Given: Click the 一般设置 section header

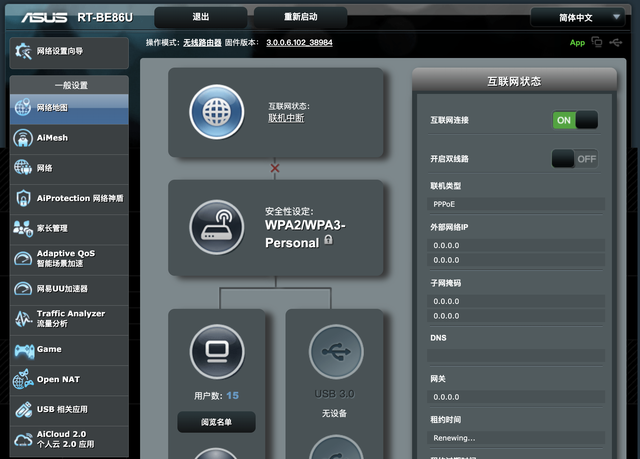Looking at the screenshot, I should pos(69,85).
